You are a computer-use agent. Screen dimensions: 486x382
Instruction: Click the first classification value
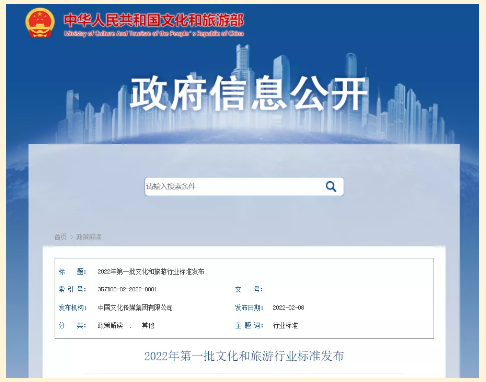pos(110,325)
